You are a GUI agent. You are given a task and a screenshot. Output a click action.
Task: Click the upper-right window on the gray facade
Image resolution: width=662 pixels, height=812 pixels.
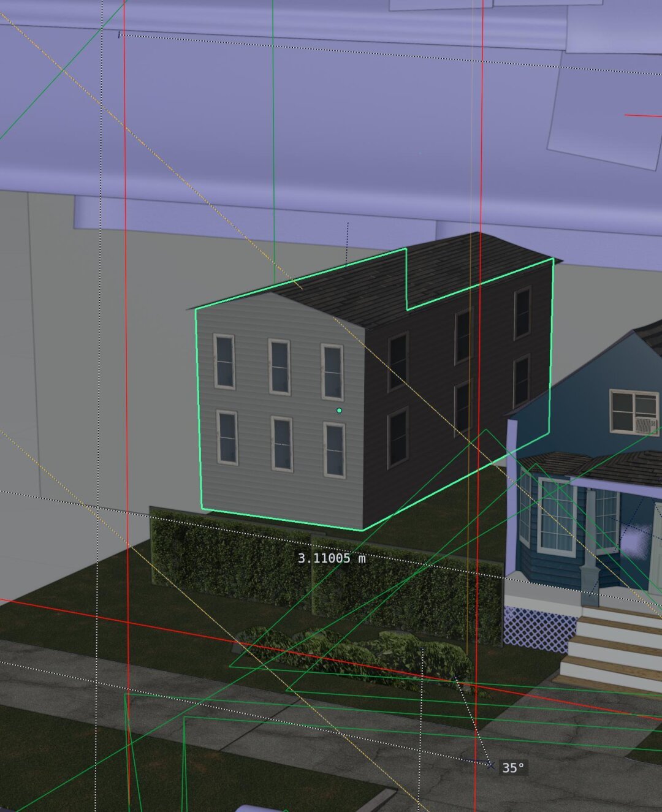pyautogui.click(x=332, y=372)
